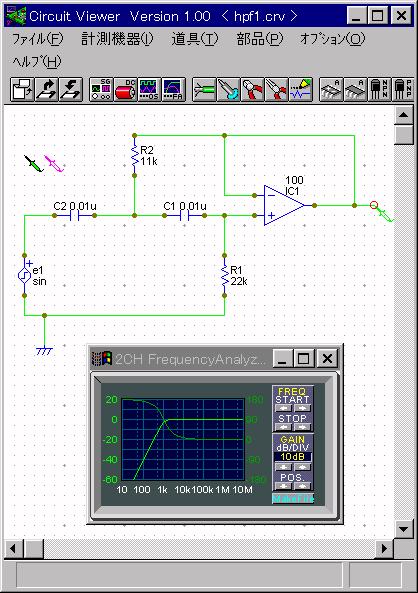418x593 pixels.
Task: Click the op-amp IC1 triangle symbol
Action: (284, 205)
